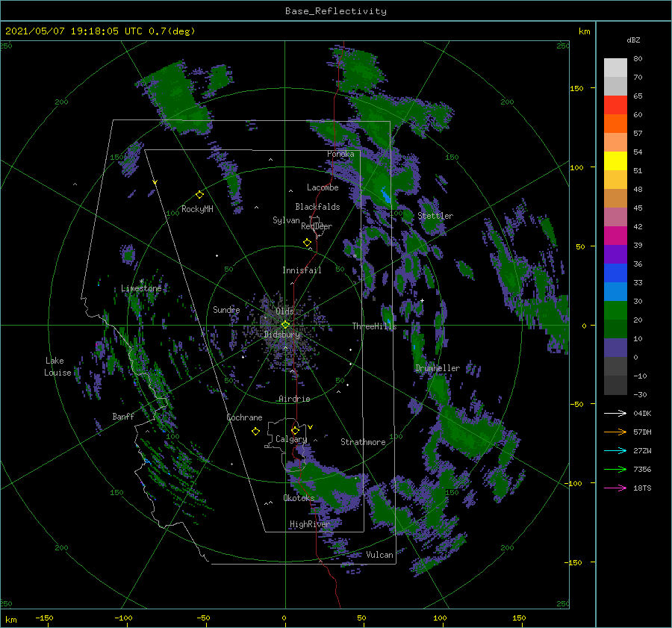
Task: Pick the red 60-65 dBZ legend swatch
Action: point(615,105)
